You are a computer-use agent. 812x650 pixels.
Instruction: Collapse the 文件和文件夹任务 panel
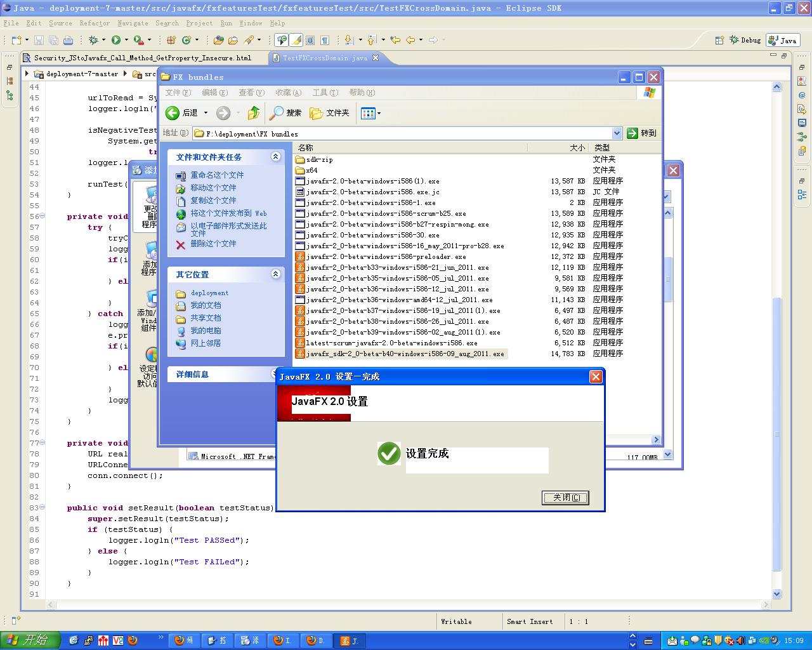click(276, 157)
